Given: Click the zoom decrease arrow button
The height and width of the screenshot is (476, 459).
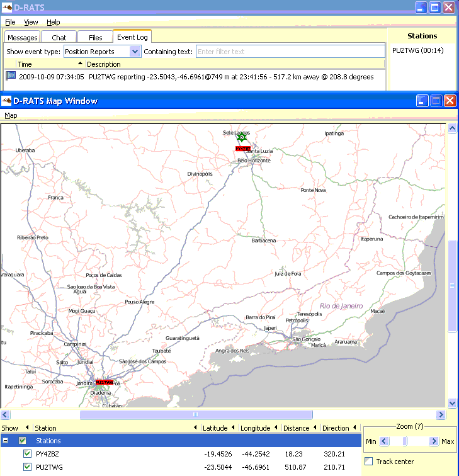Looking at the screenshot, I should (x=383, y=441).
